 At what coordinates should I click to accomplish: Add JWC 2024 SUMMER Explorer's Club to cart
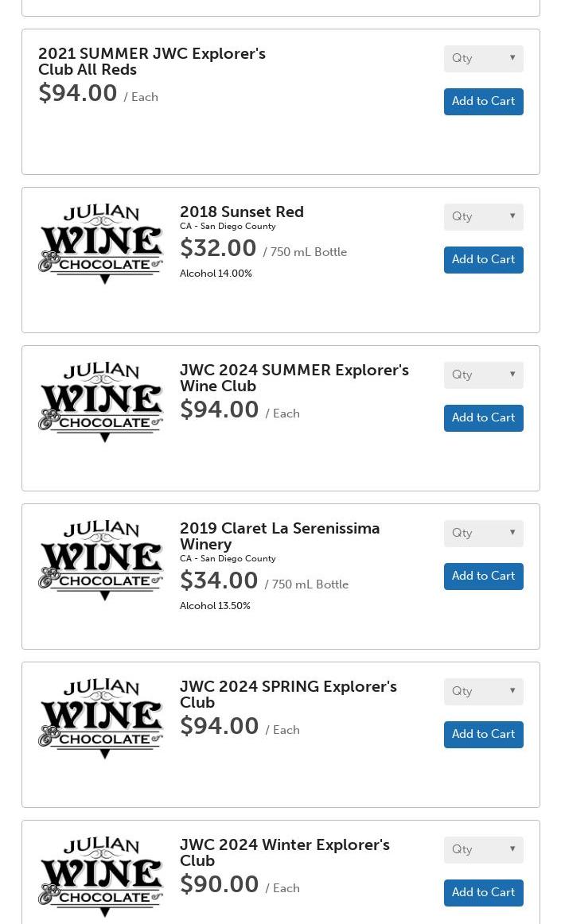[x=483, y=418]
